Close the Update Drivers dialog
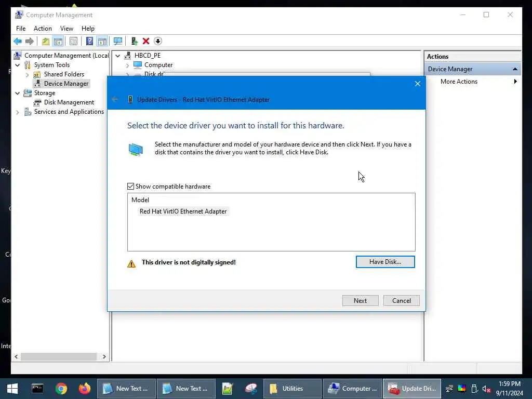The height and width of the screenshot is (399, 532). 418,84
